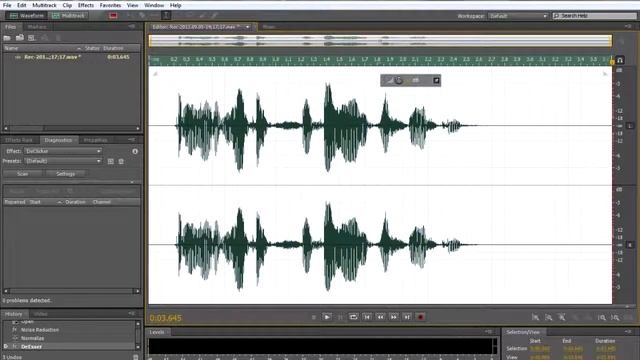This screenshot has width=640, height=360.
Task: Switch to Multitrack view
Action: tap(68, 16)
